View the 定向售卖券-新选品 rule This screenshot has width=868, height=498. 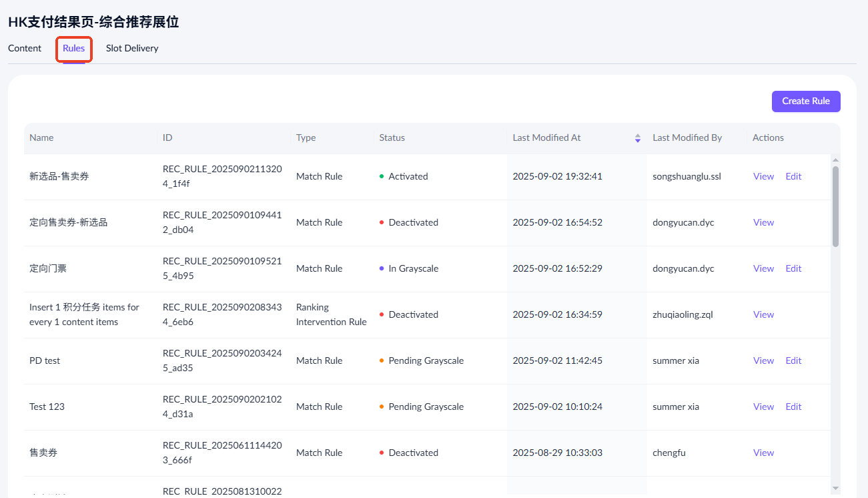[x=763, y=223]
